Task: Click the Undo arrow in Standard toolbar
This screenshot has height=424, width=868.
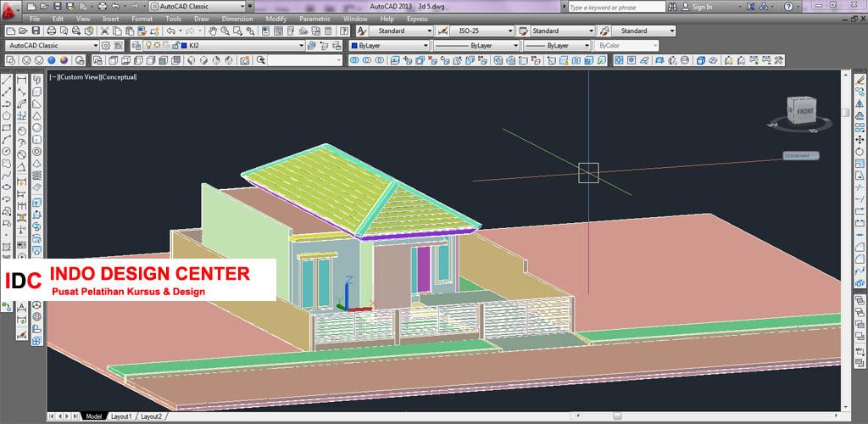Action: coord(171,31)
